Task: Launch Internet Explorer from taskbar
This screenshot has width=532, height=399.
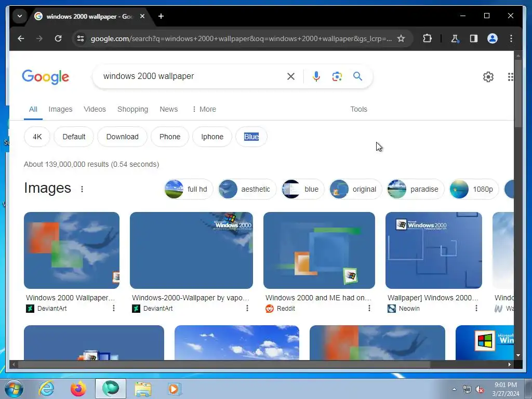Action: tap(46, 389)
